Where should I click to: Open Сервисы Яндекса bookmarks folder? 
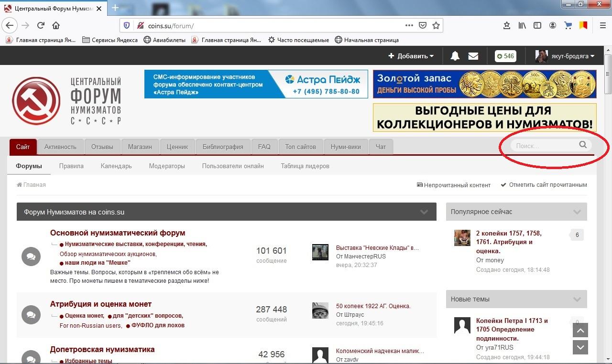(110, 40)
